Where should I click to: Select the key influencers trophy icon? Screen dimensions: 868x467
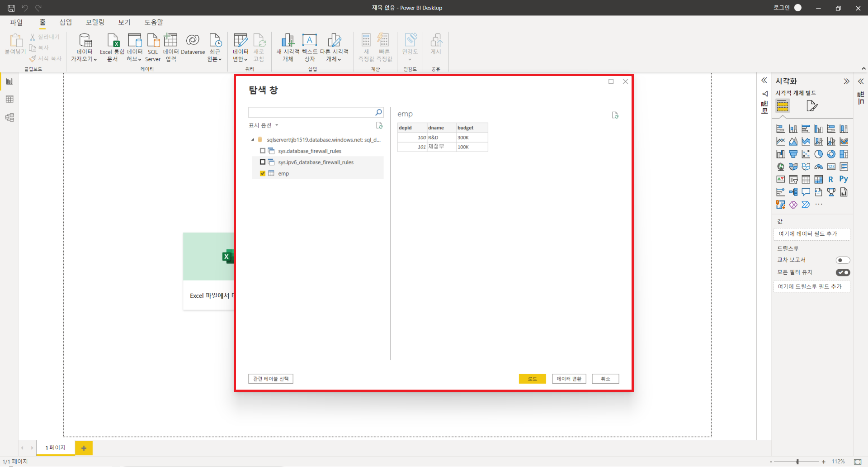(x=831, y=192)
